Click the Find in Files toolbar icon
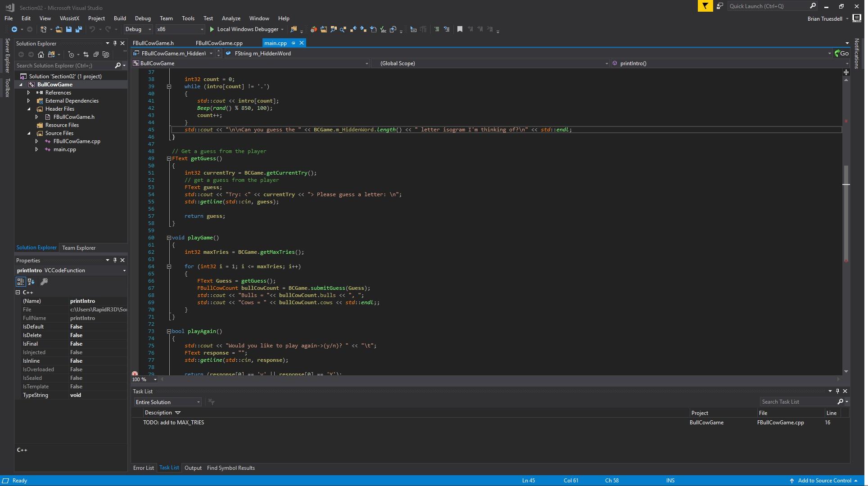 click(x=294, y=29)
